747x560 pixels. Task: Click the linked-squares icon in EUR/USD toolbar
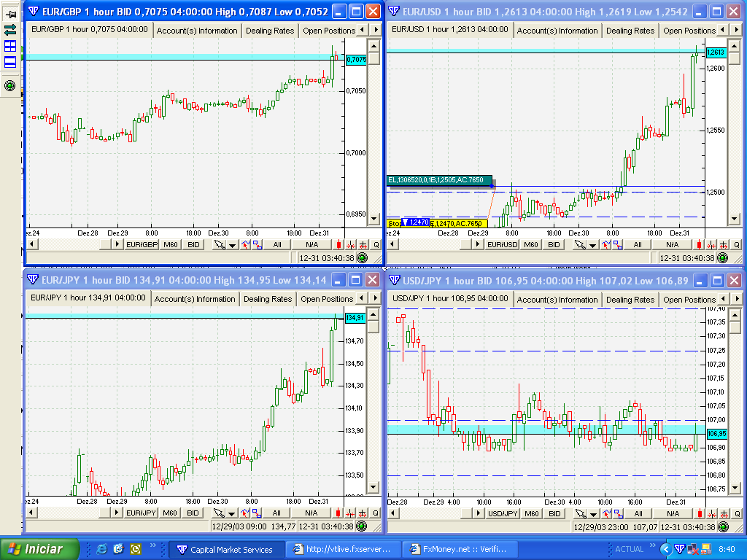(617, 245)
